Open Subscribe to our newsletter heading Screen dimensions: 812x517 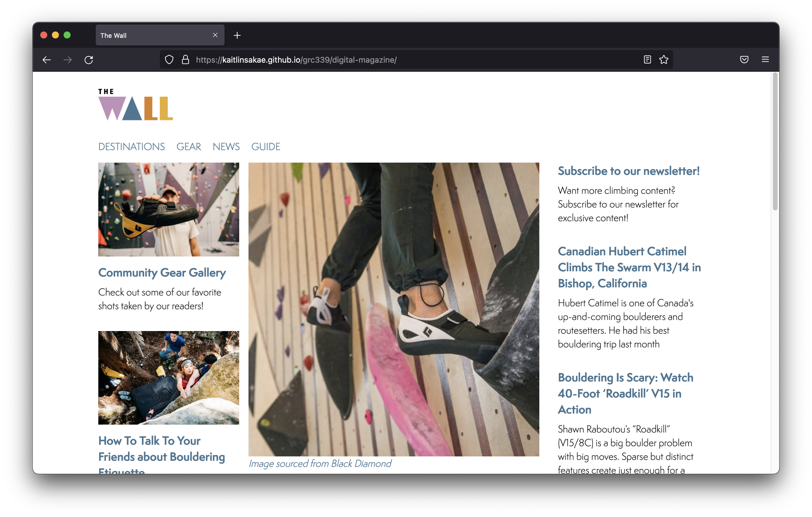point(628,171)
